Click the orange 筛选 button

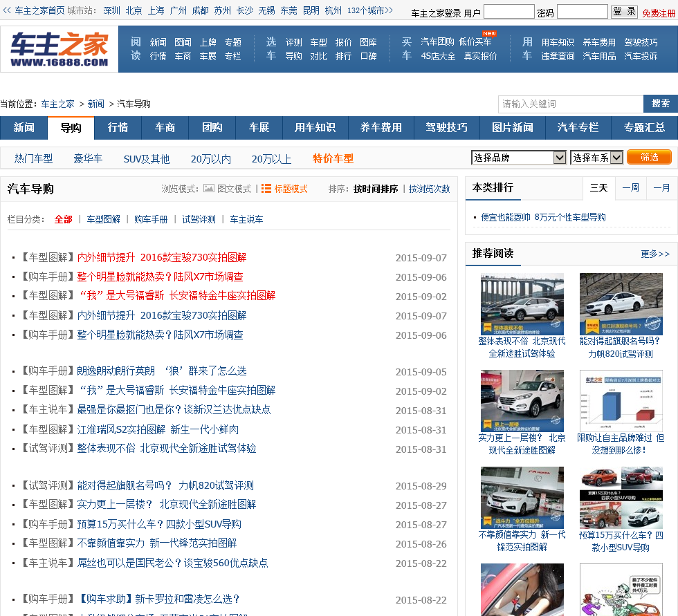pos(649,157)
